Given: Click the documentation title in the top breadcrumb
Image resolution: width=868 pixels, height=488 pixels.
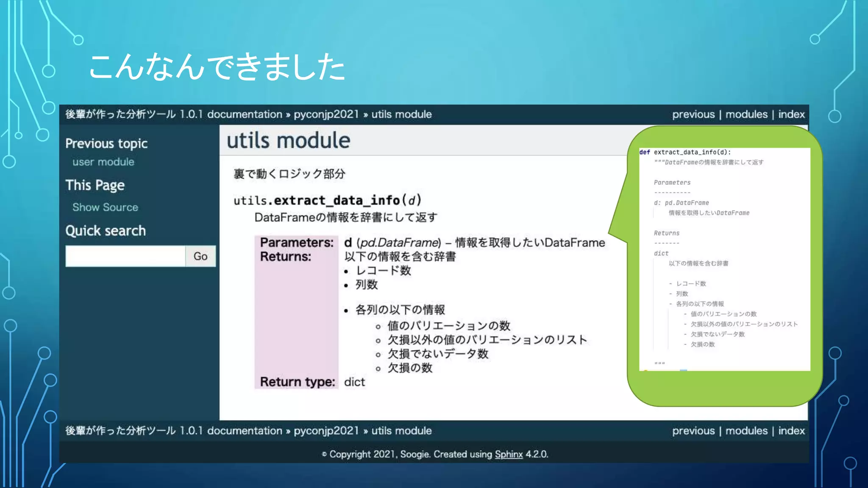Looking at the screenshot, I should 174,114.
